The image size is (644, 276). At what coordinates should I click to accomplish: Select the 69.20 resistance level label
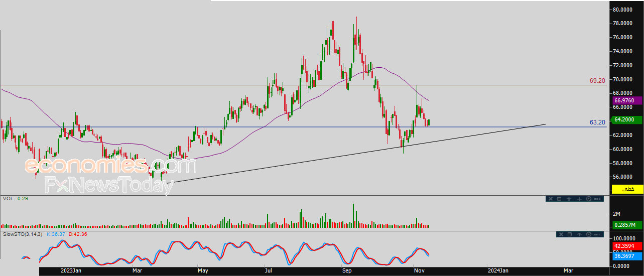pos(597,80)
